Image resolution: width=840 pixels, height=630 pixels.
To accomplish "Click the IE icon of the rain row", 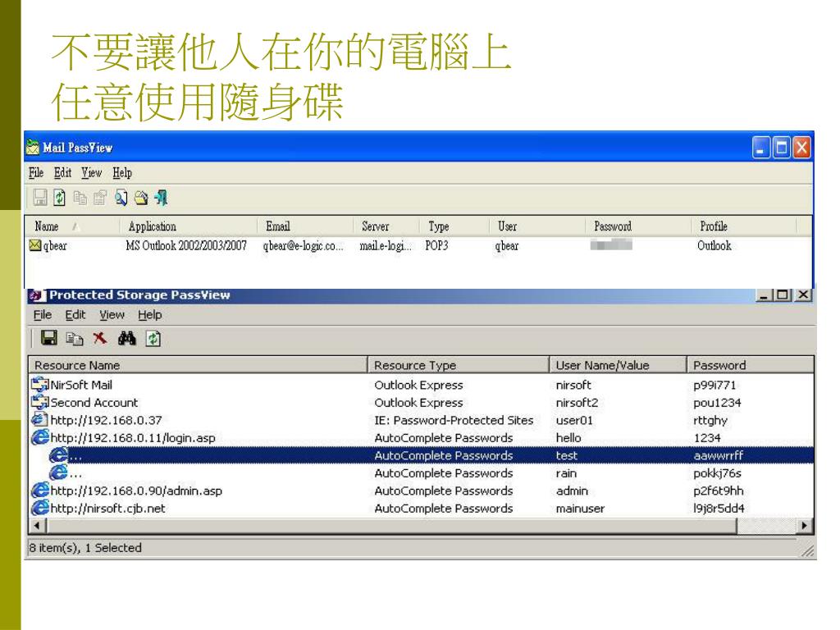I will coord(58,473).
